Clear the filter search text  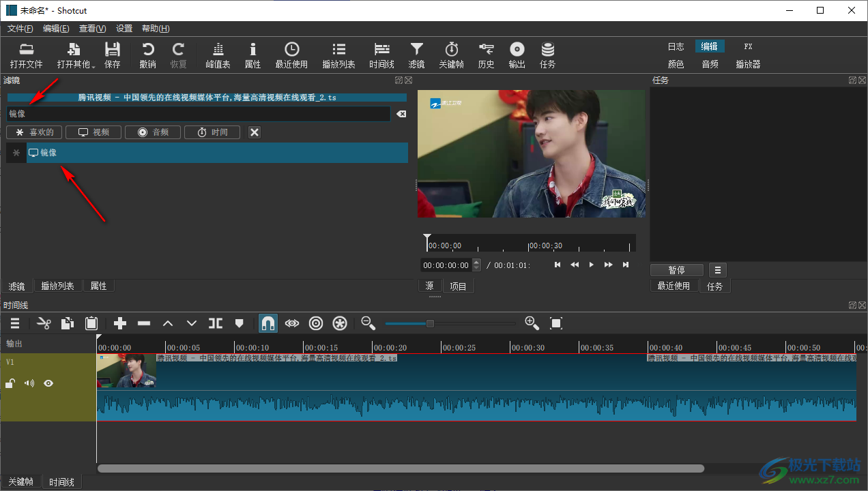[401, 114]
